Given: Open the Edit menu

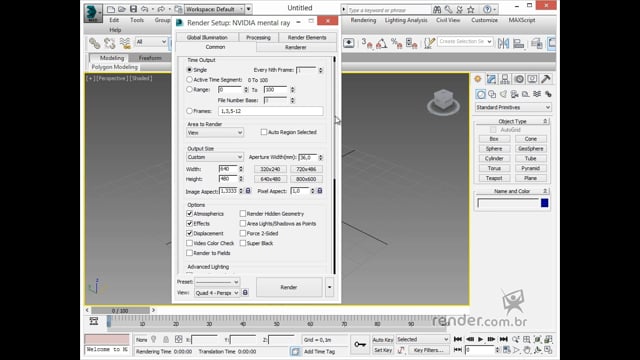Looking at the screenshot, I should 114,20.
